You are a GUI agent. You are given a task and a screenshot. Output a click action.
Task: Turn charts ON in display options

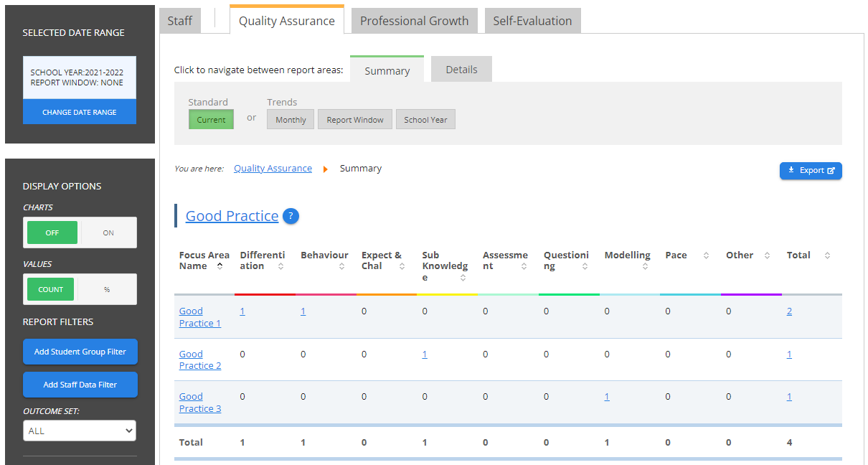108,233
